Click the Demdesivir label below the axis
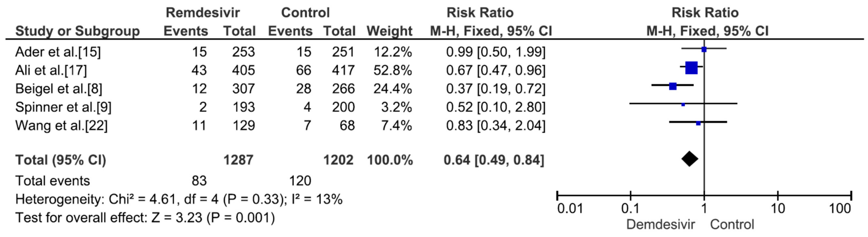The height and width of the screenshot is (237, 868). [x=661, y=224]
